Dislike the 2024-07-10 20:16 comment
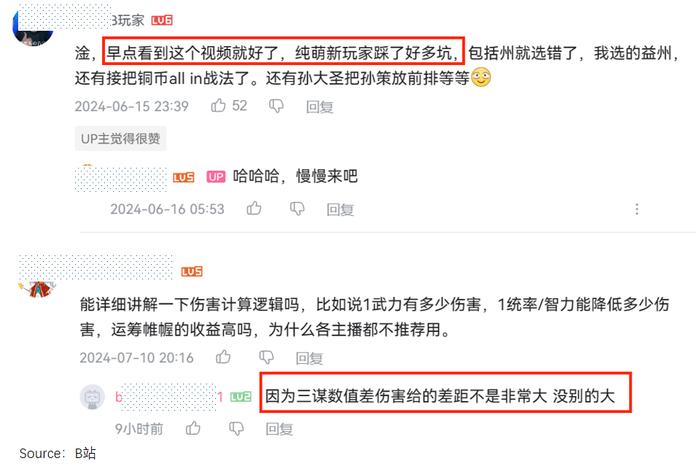700x464 pixels. pos(267,357)
